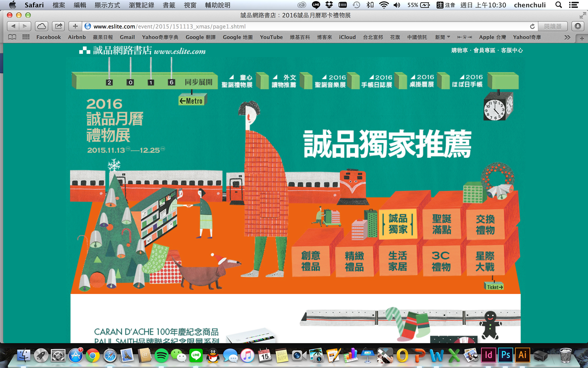588x368 pixels.
Task: Go forward using Safari's forward arrow
Action: [x=25, y=26]
